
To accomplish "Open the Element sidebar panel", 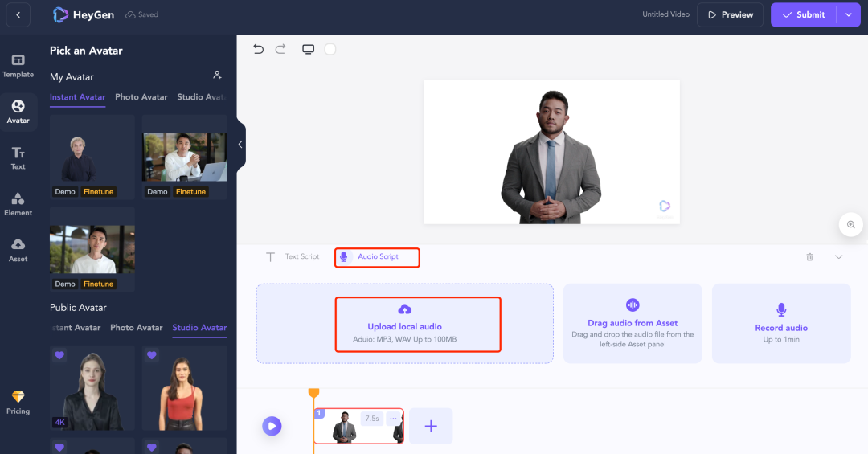I will (x=18, y=204).
